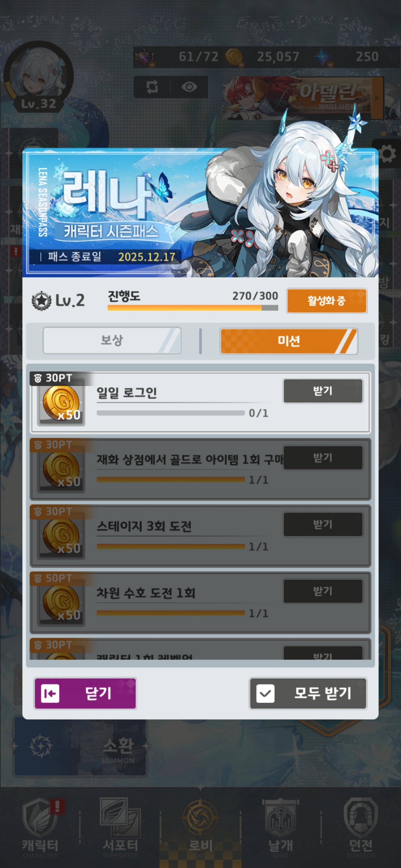Select the 미션 mission tab

click(289, 341)
